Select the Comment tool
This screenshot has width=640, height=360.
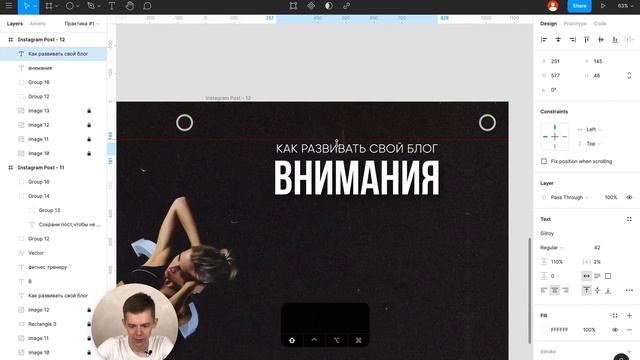(147, 6)
